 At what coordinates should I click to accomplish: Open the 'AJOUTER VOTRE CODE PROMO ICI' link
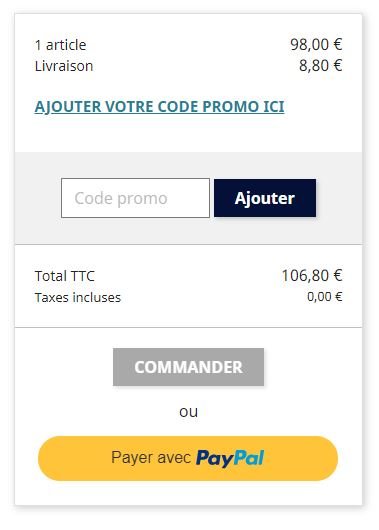(159, 107)
